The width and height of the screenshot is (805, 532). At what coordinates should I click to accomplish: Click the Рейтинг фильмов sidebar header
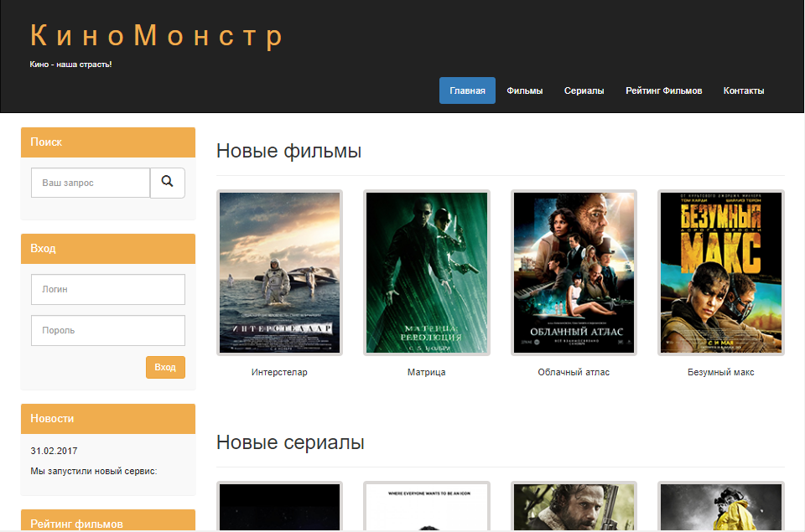(108, 520)
